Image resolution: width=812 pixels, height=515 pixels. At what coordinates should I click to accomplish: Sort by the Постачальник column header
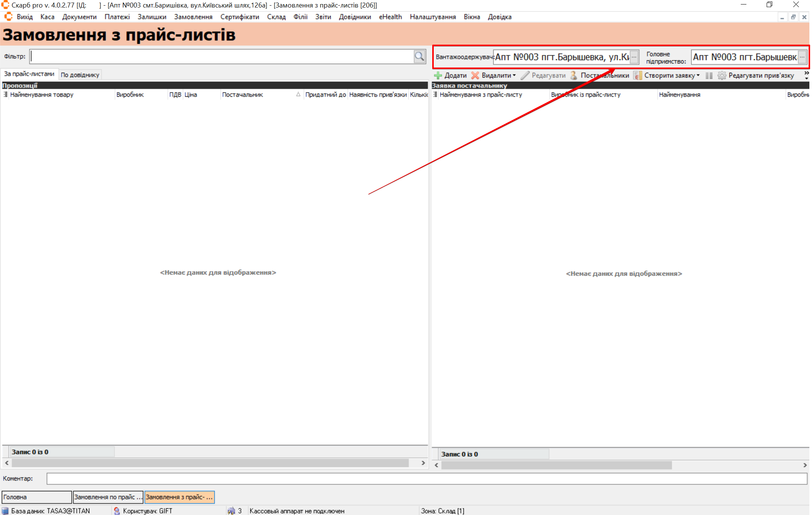[243, 95]
